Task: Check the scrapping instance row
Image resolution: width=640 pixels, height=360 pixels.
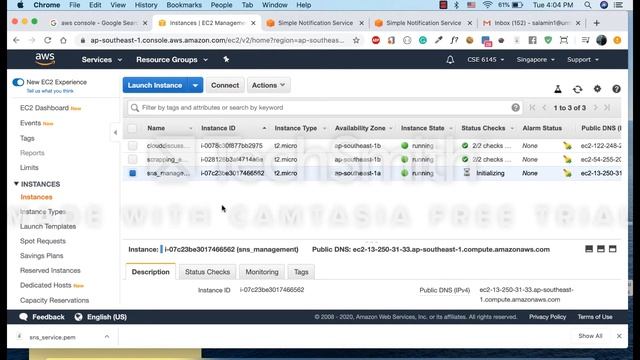Action: (x=132, y=160)
